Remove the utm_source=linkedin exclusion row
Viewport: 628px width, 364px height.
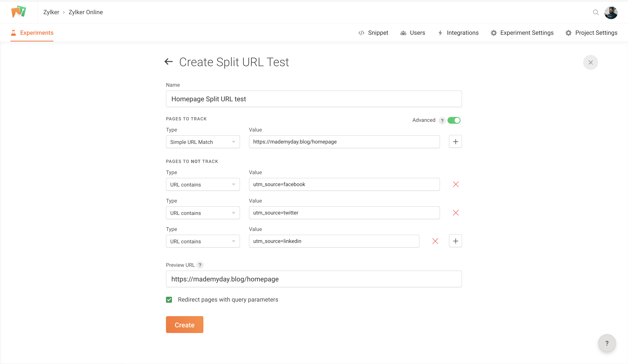435,241
